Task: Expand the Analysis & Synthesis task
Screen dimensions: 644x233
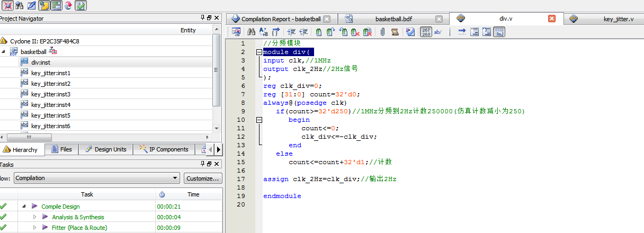Action: click(35, 217)
